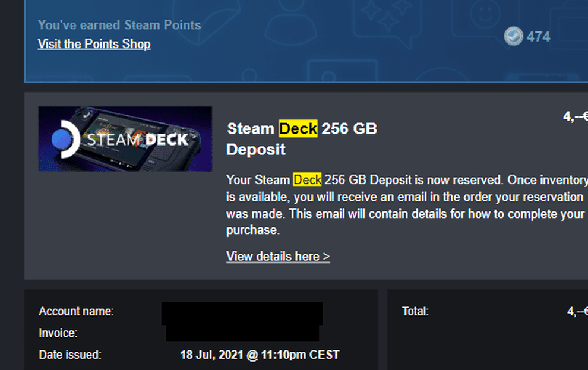This screenshot has height=370, width=588.
Task: Click the Steam Deck product banner image
Action: [125, 139]
